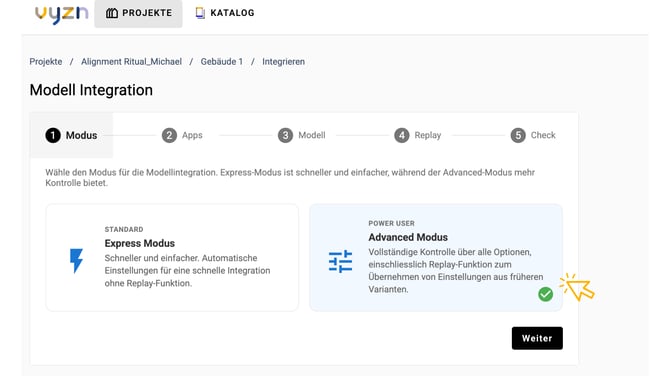Open the Projekte menu item
The image size is (670, 376).
coord(138,13)
